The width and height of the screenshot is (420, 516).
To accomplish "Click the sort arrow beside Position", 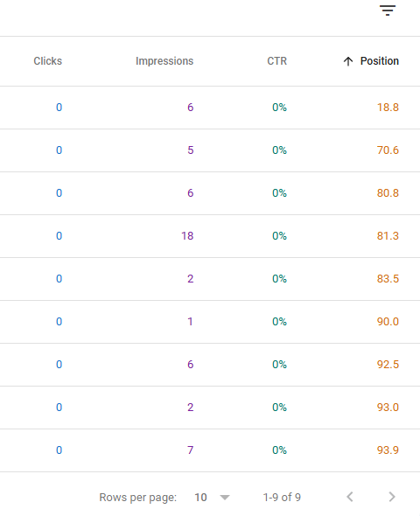I will click(x=348, y=61).
